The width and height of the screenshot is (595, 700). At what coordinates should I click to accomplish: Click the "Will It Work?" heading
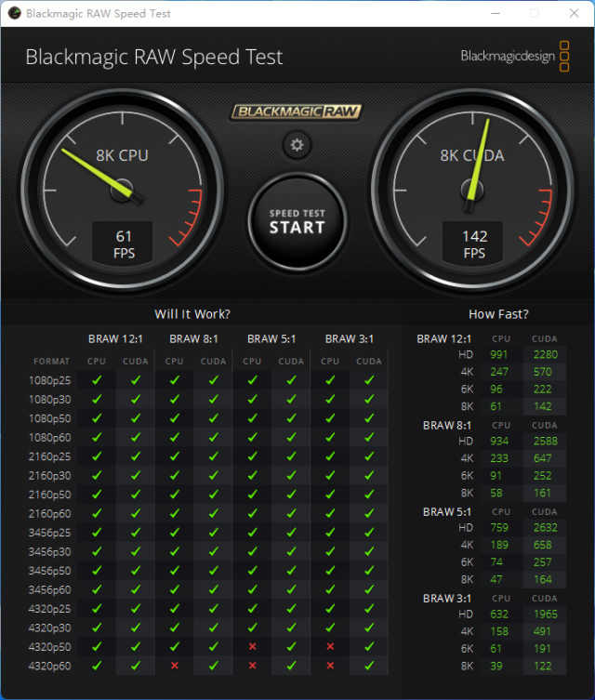(x=192, y=314)
